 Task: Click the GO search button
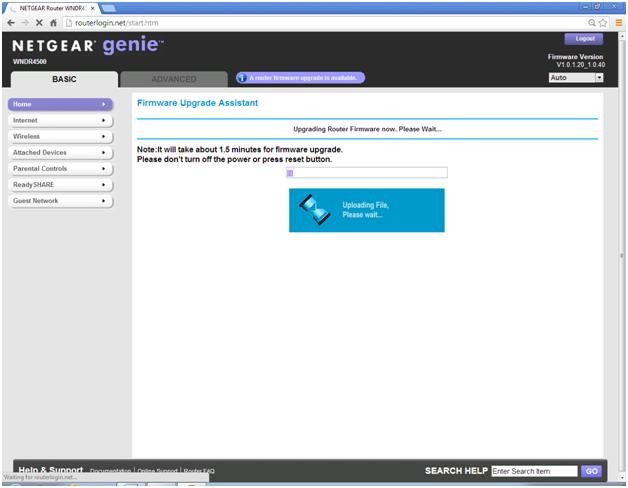pyautogui.click(x=591, y=471)
